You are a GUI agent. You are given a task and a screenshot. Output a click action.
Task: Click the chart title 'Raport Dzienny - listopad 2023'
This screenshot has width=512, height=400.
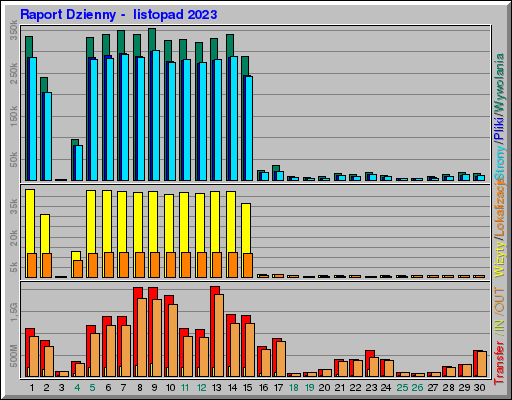coord(119,15)
